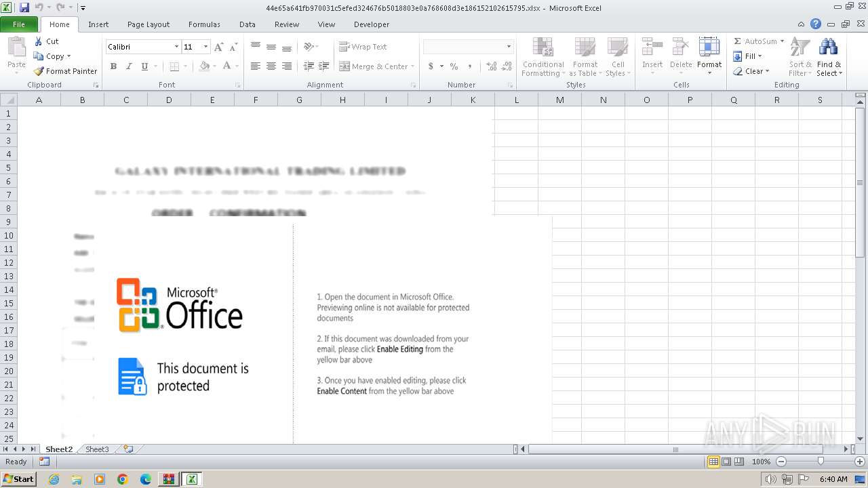Open the File tab

coord(19,24)
